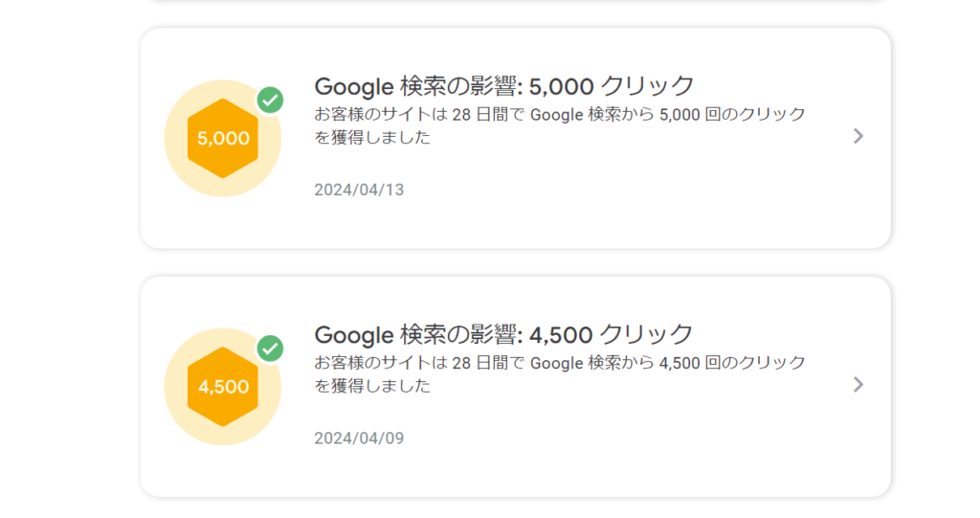Open the "Google 検索の影響: 5,000 クリック" title
The height and width of the screenshot is (518, 980).
tap(503, 86)
